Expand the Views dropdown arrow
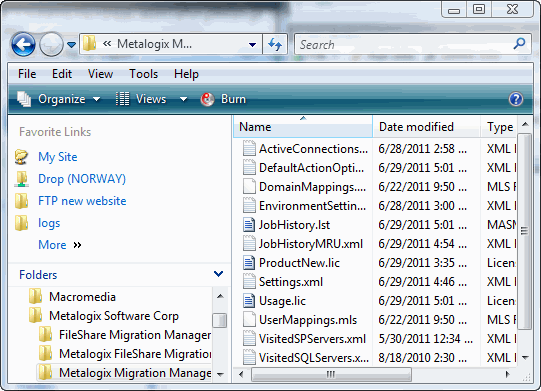The height and width of the screenshot is (391, 541). click(184, 99)
